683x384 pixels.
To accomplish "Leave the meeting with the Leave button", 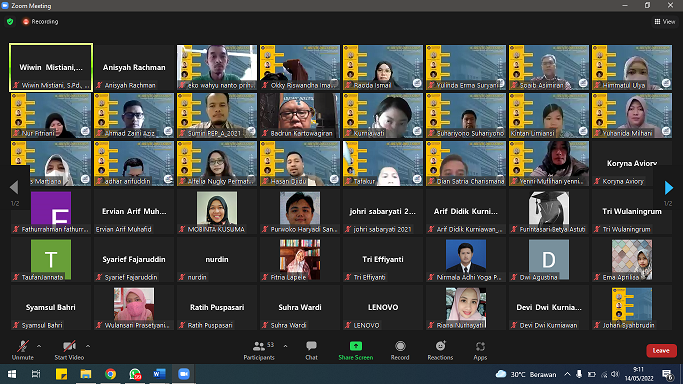I will coord(661,350).
